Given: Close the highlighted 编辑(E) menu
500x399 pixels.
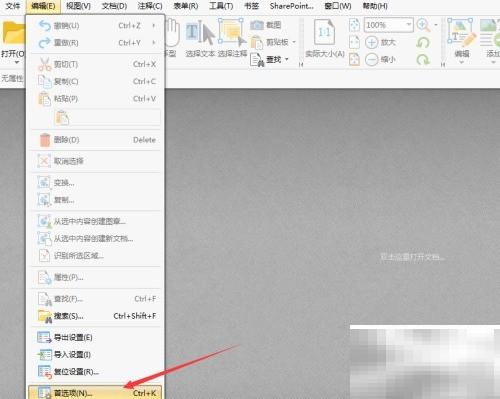Looking at the screenshot, I should pyautogui.click(x=43, y=6).
